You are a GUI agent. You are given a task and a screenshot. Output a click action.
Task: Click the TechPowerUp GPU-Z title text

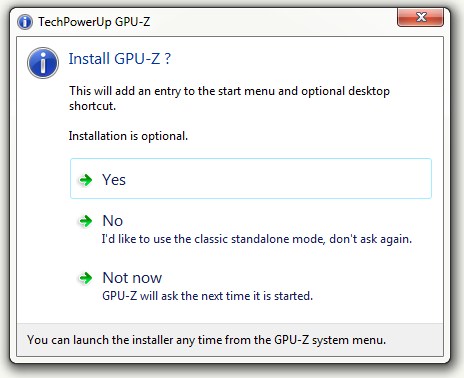[x=94, y=22]
